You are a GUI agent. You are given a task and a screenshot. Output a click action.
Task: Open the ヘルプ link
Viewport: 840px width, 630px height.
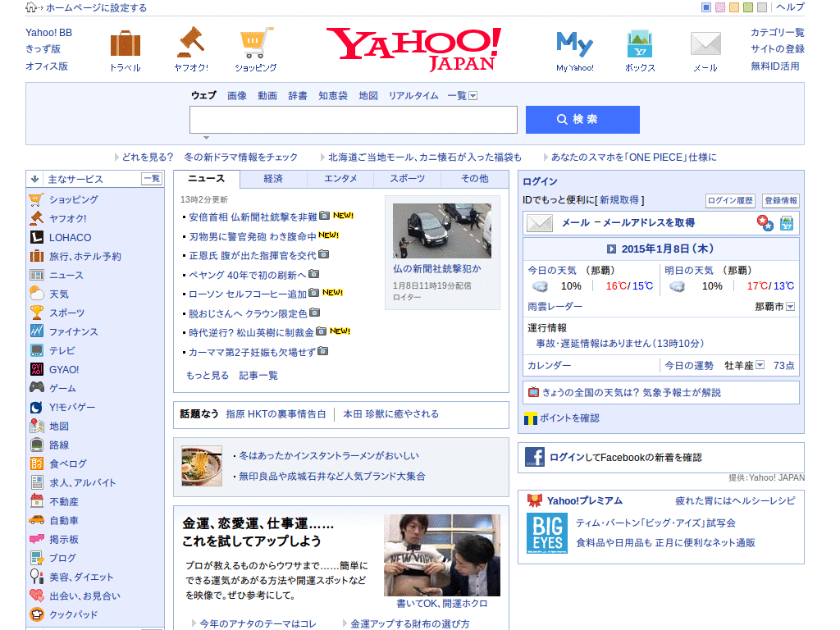790,7
